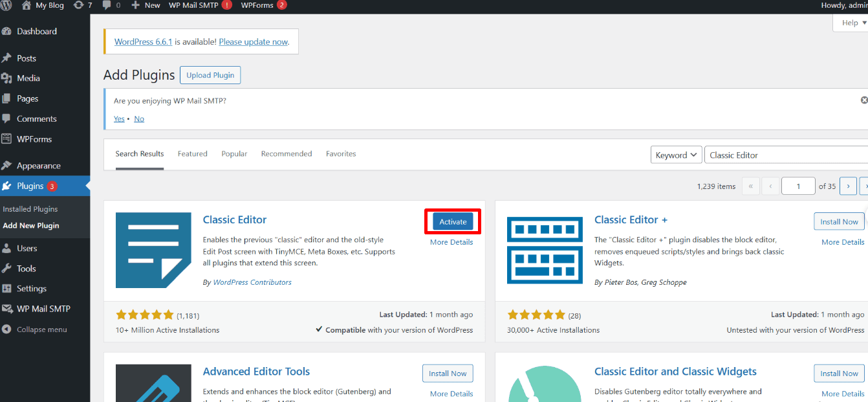Select the Users icon in the sidebar
Screen dimensions: 868x402
pyautogui.click(x=6, y=248)
